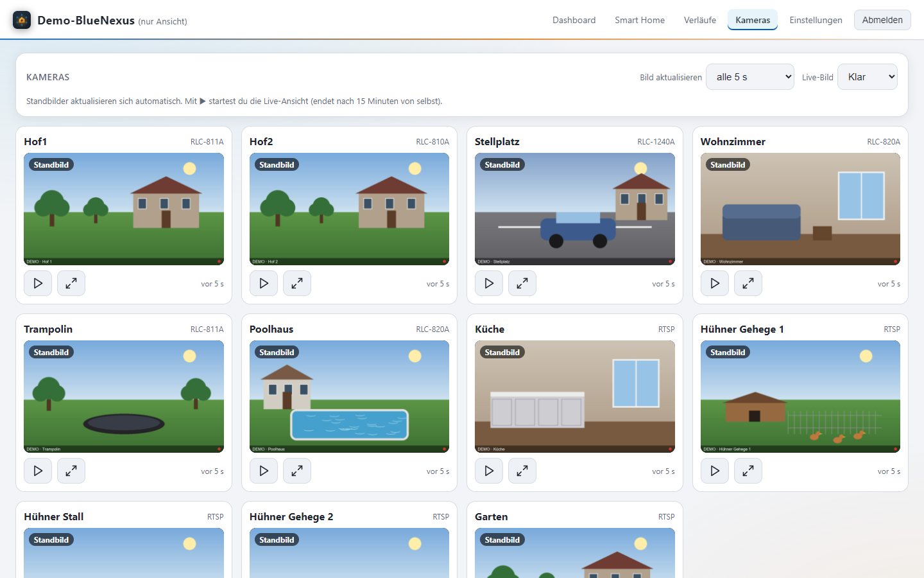Viewport: 924px width, 578px height.
Task: Start Stellplatz live view
Action: tap(489, 283)
